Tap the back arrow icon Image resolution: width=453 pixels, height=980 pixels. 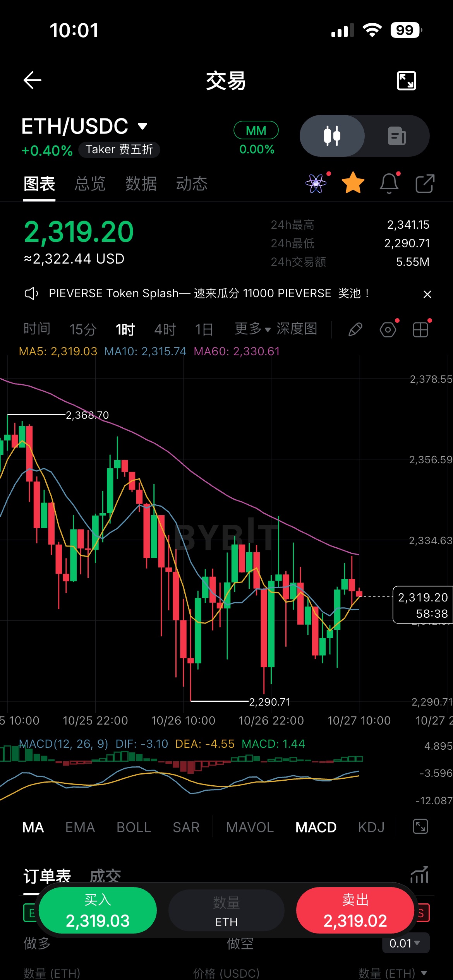point(33,80)
